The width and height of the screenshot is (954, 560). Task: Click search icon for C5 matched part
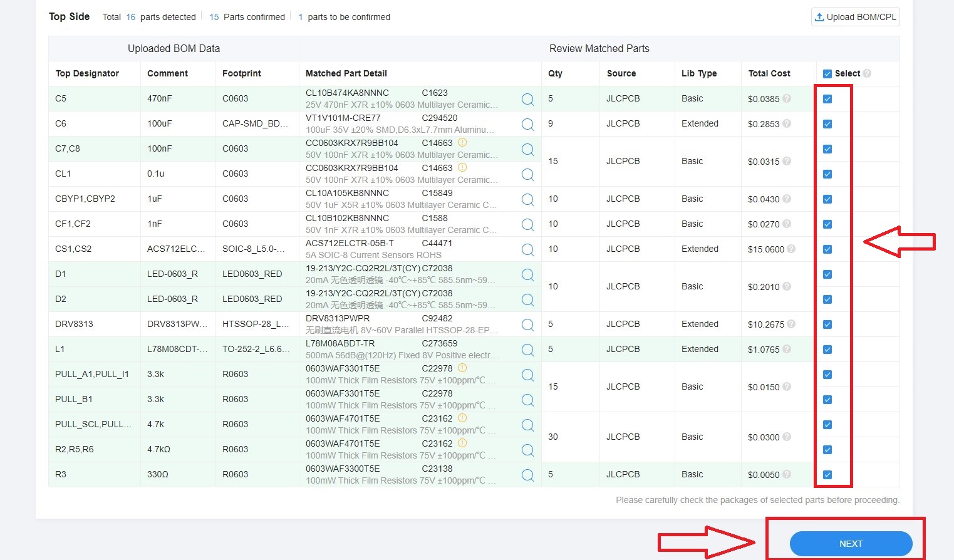click(527, 99)
